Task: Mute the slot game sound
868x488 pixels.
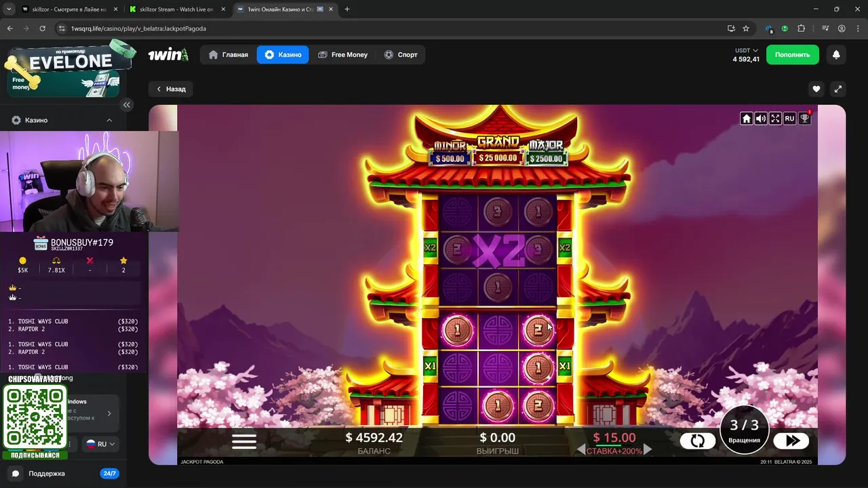Action: pyautogui.click(x=761, y=119)
